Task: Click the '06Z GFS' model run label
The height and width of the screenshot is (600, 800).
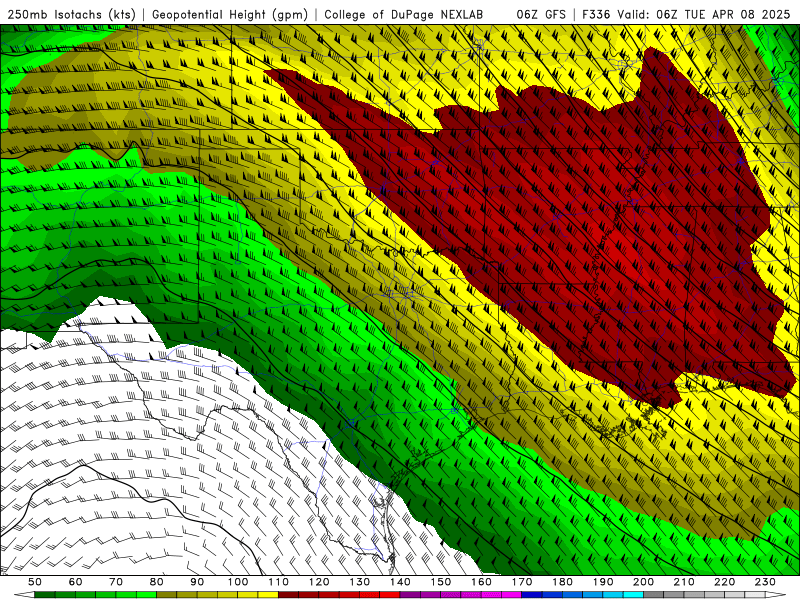Action: click(x=541, y=14)
